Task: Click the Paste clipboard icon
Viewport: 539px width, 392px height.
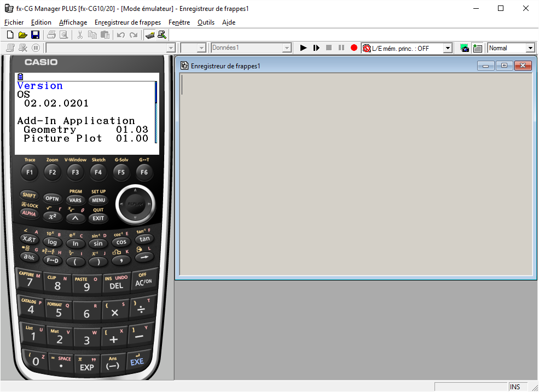Action: point(105,34)
